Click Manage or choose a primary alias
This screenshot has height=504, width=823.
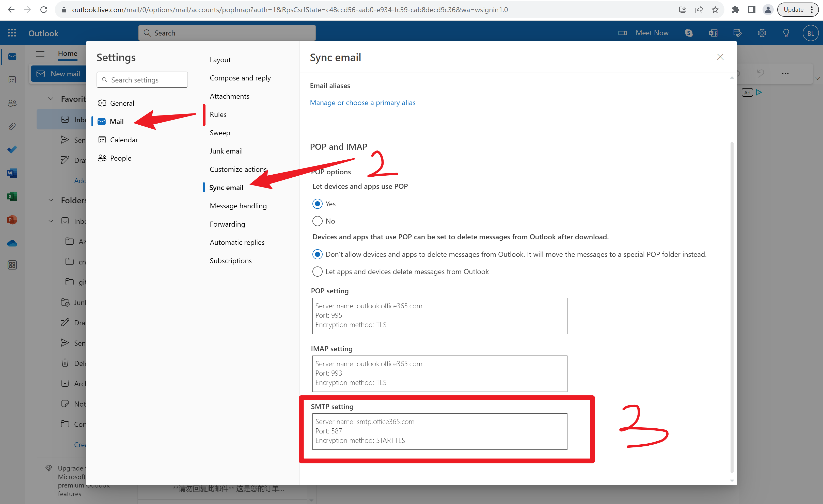point(362,103)
